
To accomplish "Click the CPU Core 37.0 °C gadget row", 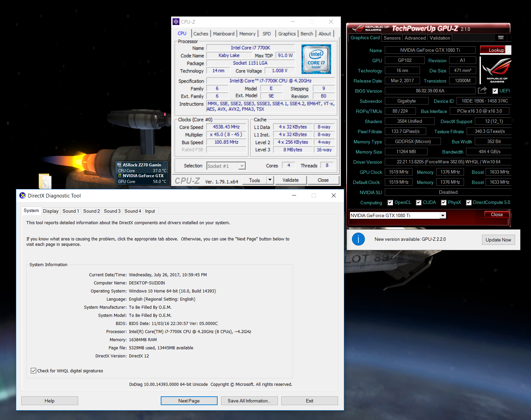I will click(142, 171).
